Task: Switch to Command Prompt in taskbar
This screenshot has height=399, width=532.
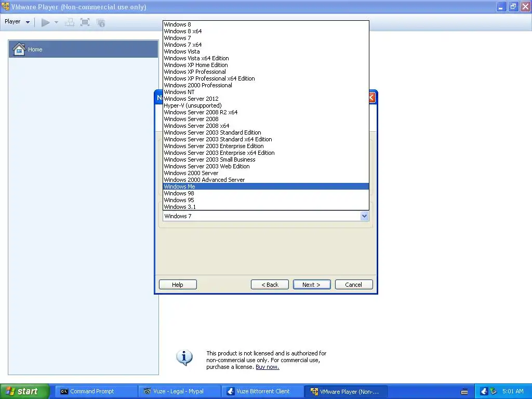Action: 96,392
